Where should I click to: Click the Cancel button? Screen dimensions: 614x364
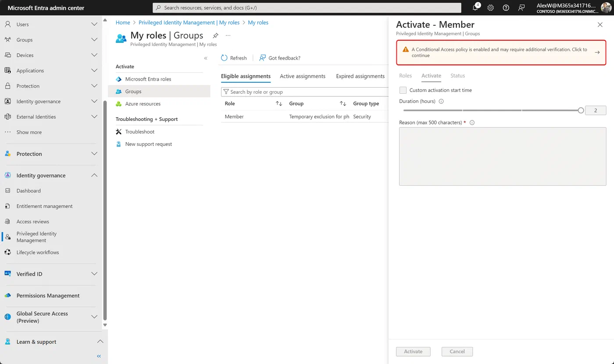[457, 352]
